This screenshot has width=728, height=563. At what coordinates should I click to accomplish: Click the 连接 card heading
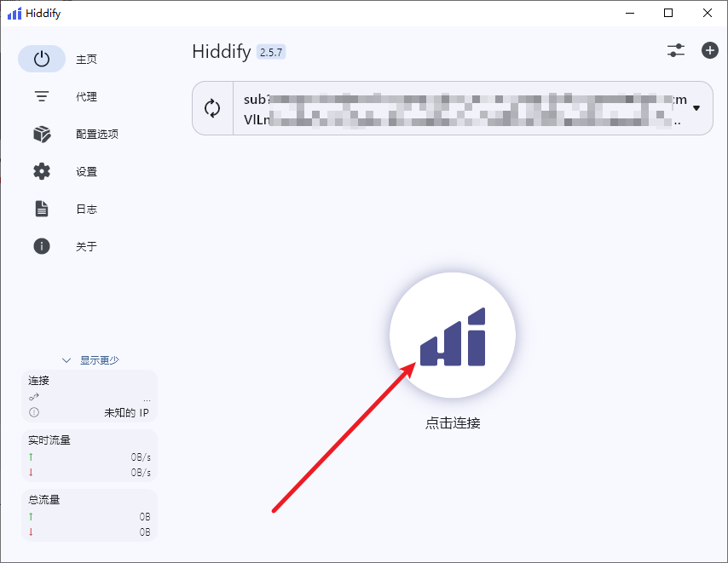click(38, 381)
